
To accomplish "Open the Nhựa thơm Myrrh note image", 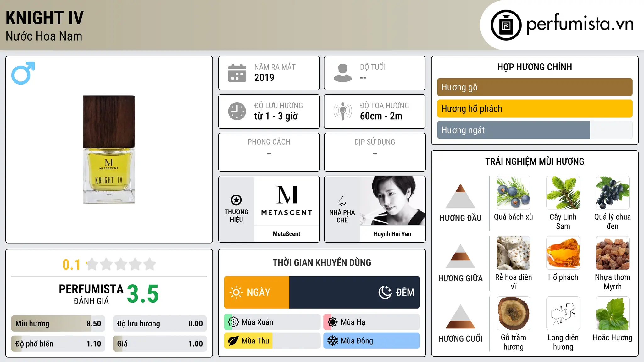I will [613, 253].
